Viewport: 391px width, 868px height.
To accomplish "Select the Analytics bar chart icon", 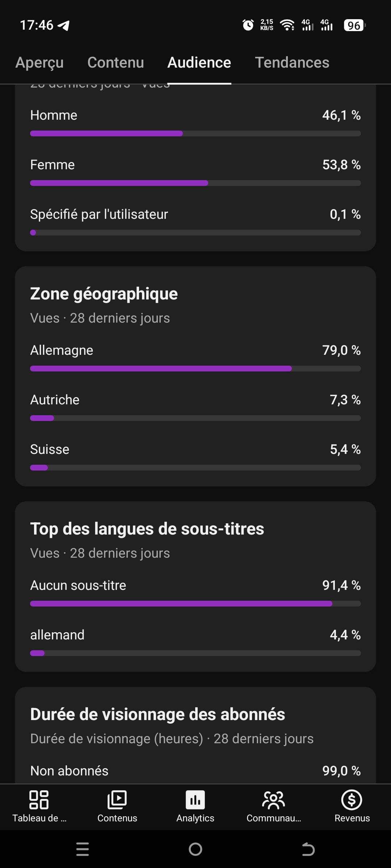I will tap(195, 800).
